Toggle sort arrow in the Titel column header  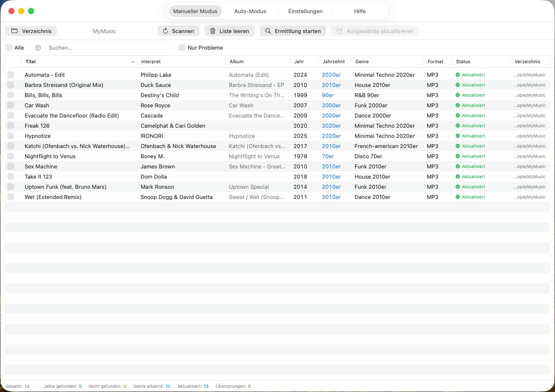pyautogui.click(x=133, y=62)
